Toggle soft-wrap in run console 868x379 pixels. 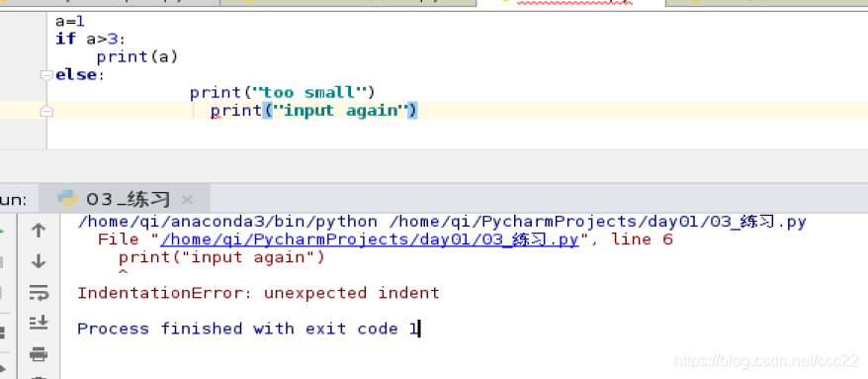pyautogui.click(x=39, y=293)
